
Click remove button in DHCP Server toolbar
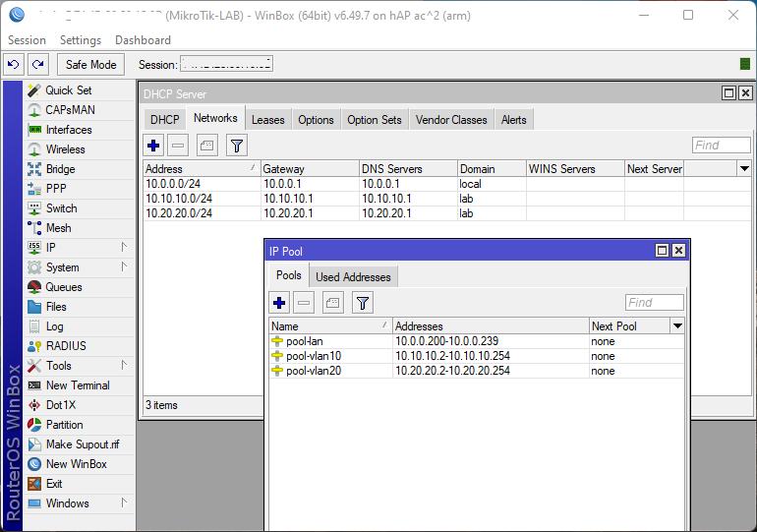point(178,146)
